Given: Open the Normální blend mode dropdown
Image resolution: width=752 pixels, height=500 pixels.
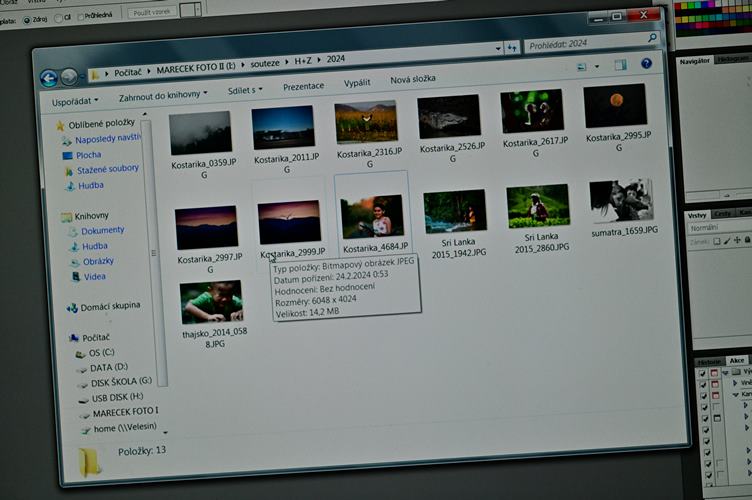Looking at the screenshot, I should click(719, 228).
